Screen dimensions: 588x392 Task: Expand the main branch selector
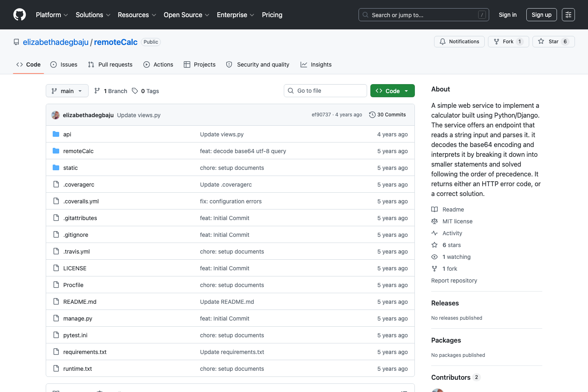(x=67, y=91)
